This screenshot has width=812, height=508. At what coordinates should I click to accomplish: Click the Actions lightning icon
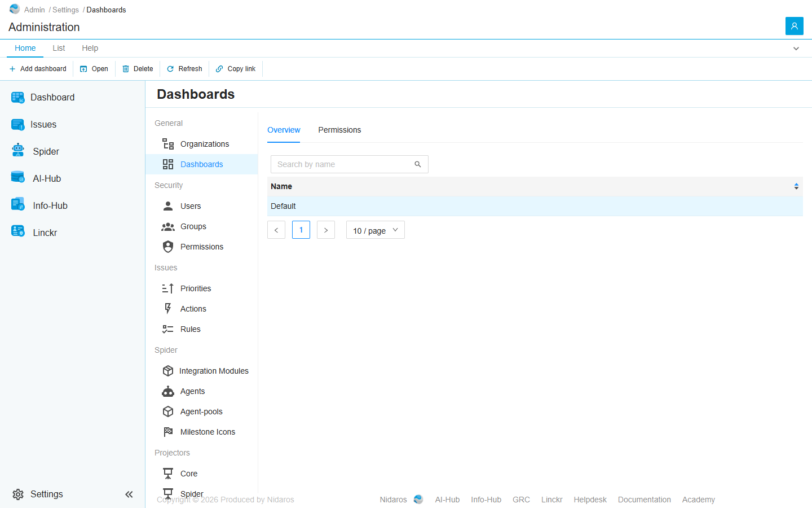[x=168, y=308]
